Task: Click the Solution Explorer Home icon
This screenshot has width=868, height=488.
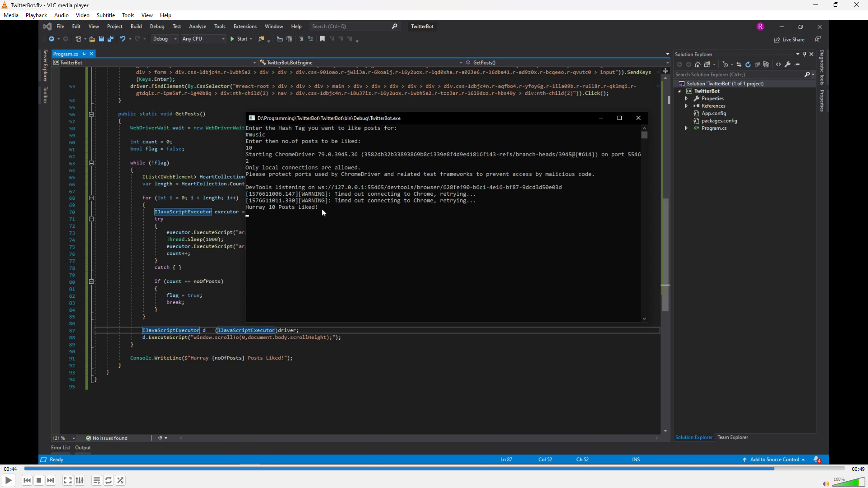Action: [x=698, y=65]
